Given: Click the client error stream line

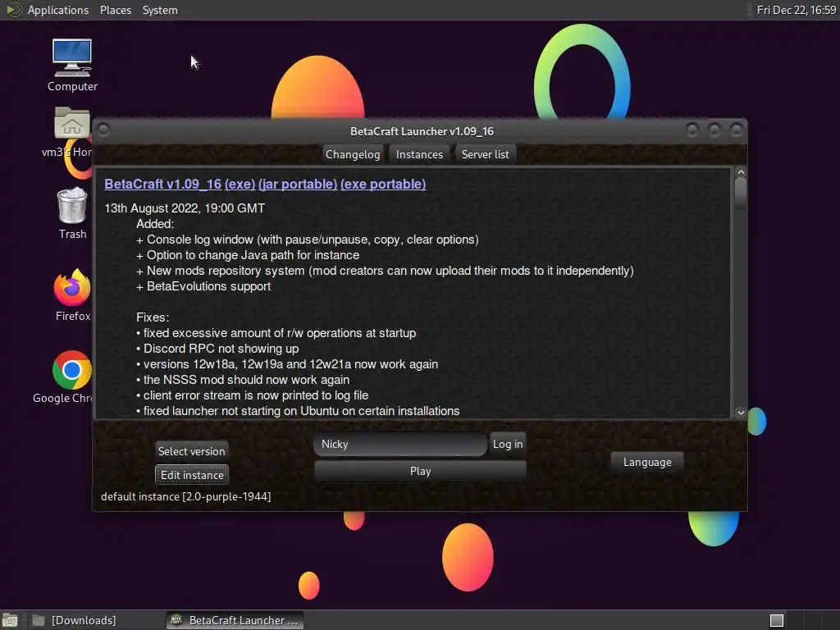Looking at the screenshot, I should pos(253,395).
